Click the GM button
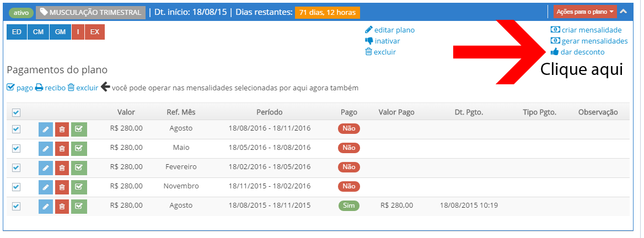 (60, 32)
